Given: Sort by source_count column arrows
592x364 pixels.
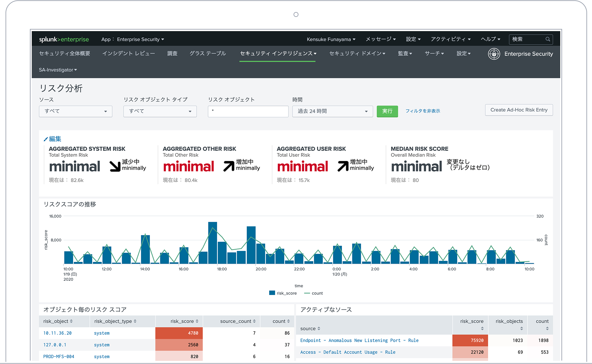Looking at the screenshot, I should pyautogui.click(x=254, y=321).
